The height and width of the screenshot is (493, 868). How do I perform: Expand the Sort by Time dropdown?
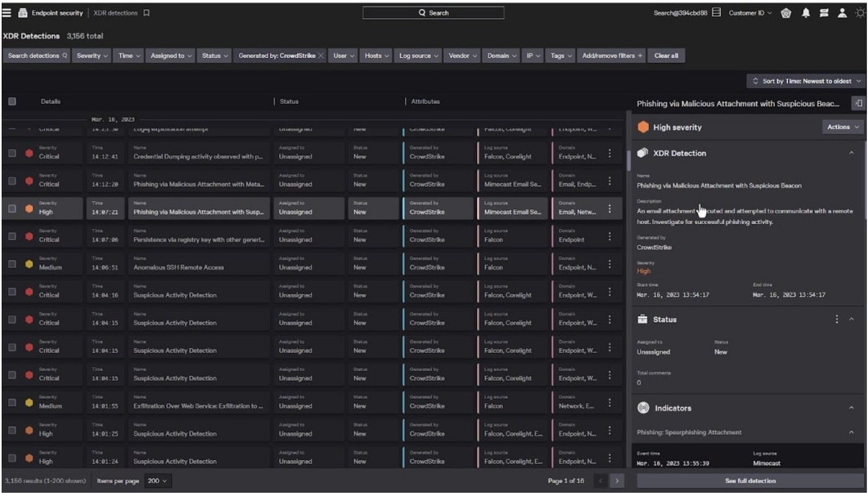coord(806,81)
